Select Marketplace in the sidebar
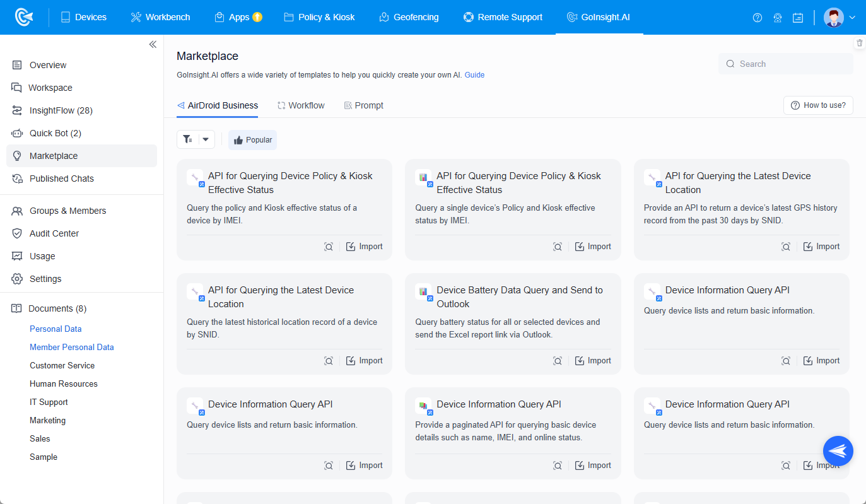The image size is (866, 504). tap(82, 156)
